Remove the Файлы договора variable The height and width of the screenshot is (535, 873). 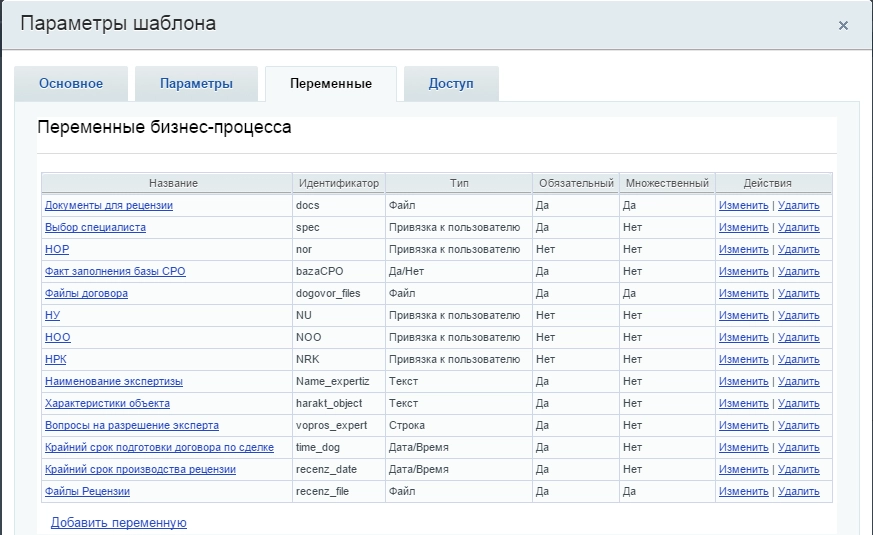tap(798, 294)
